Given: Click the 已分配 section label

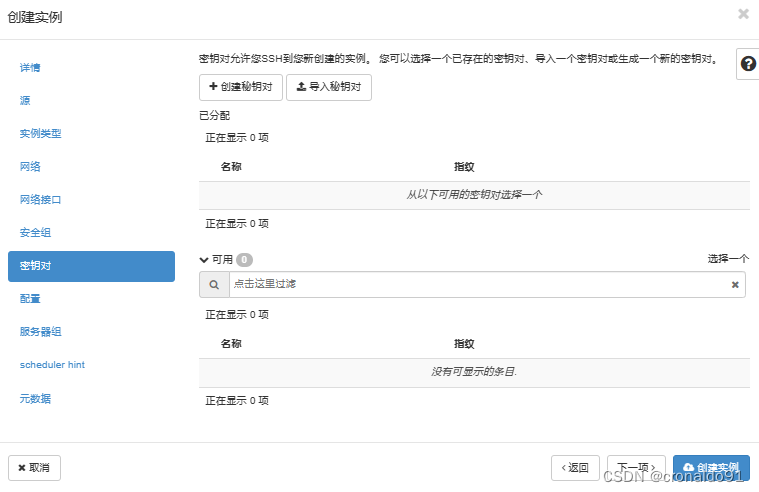Looking at the screenshot, I should (214, 116).
